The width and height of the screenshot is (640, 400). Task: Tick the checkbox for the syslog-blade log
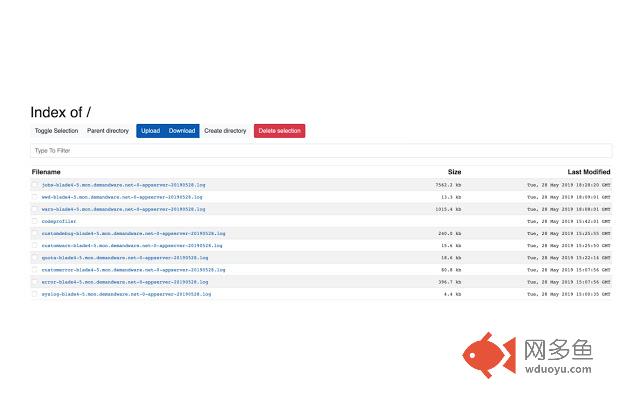(35, 294)
